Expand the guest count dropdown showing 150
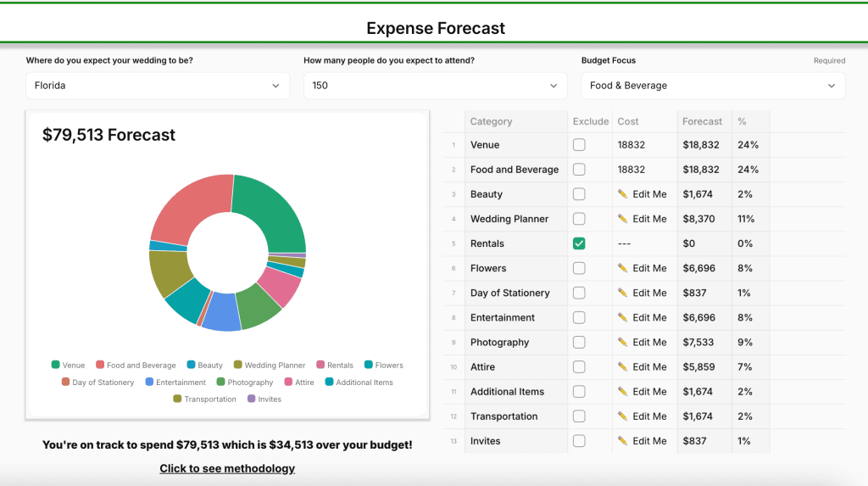Screen dimensions: 868x486 [435, 86]
